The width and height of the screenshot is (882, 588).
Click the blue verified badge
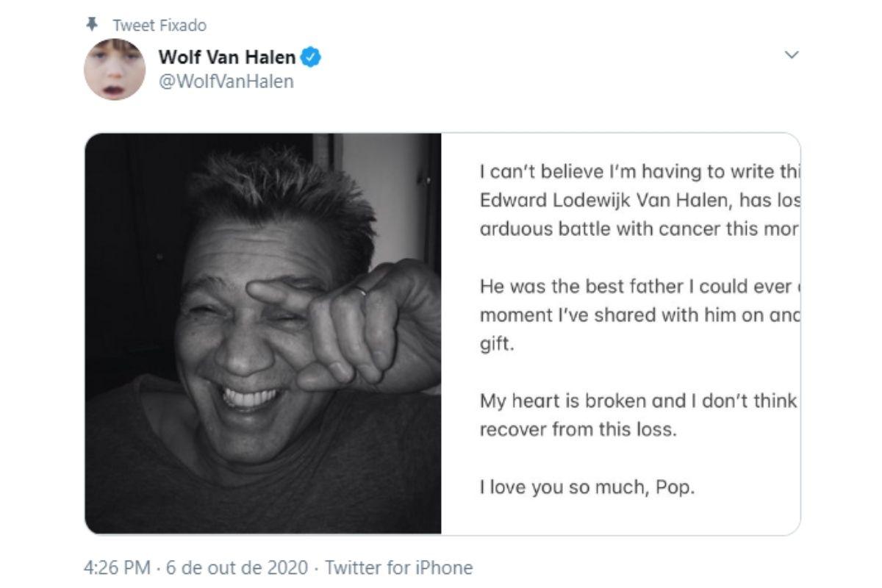pos(312,57)
